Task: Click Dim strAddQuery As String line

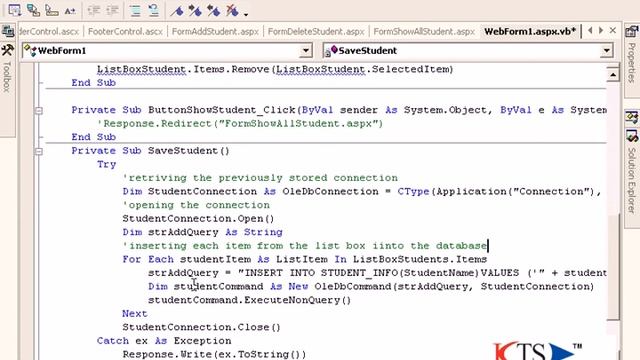Action: pos(202,232)
